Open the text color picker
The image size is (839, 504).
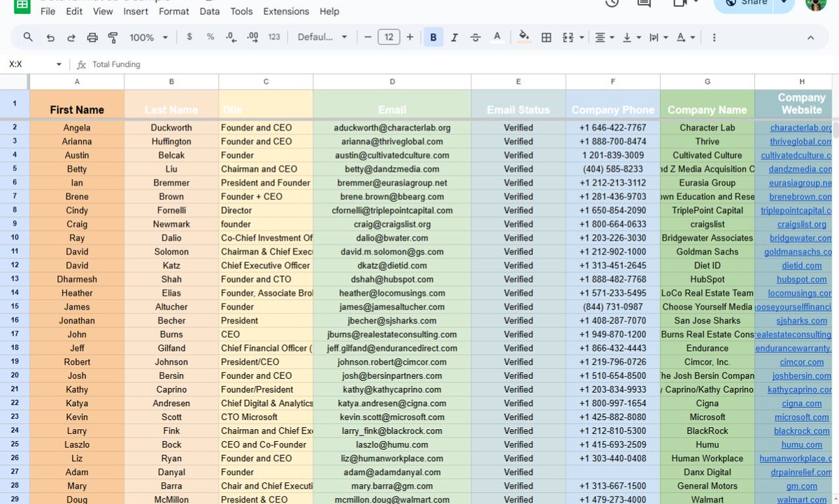(x=497, y=37)
